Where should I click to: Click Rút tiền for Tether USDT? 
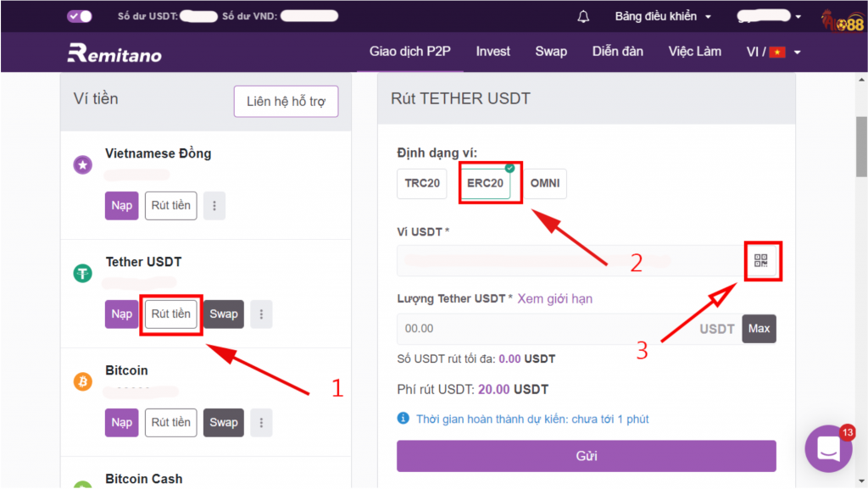click(x=170, y=314)
